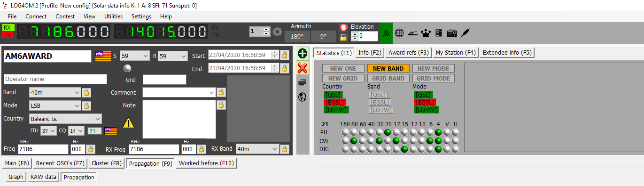Click the red TX indicator button
The image size is (644, 186).
tap(8, 35)
